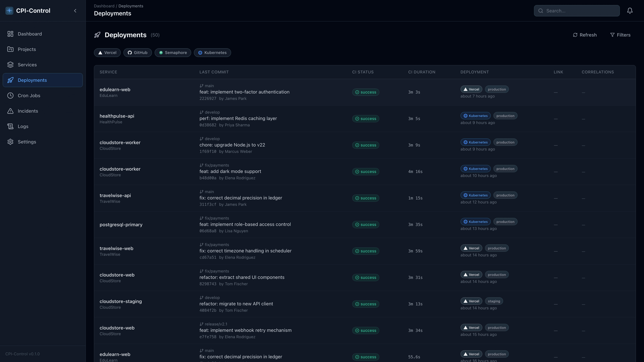
Task: Click the Refresh button
Action: pos(584,35)
